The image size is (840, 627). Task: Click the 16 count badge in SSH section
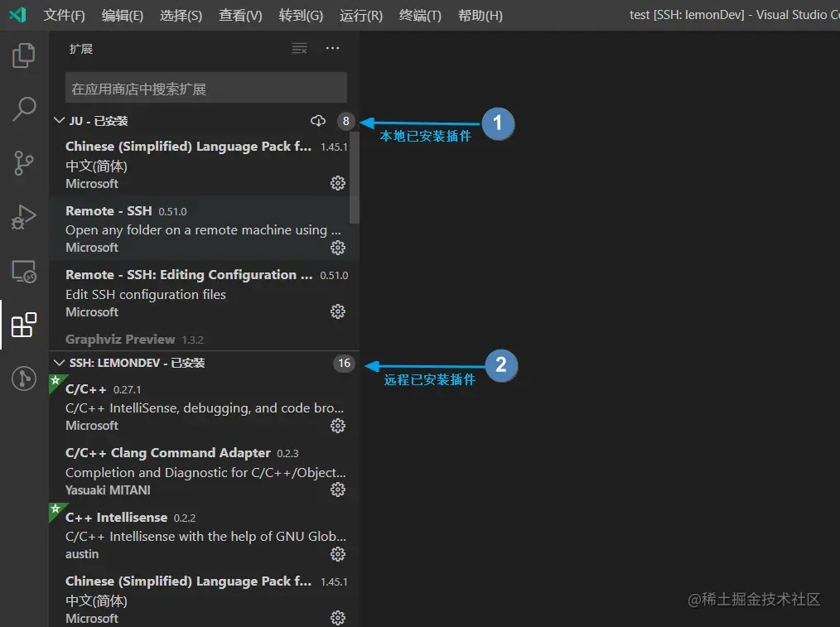(x=344, y=363)
